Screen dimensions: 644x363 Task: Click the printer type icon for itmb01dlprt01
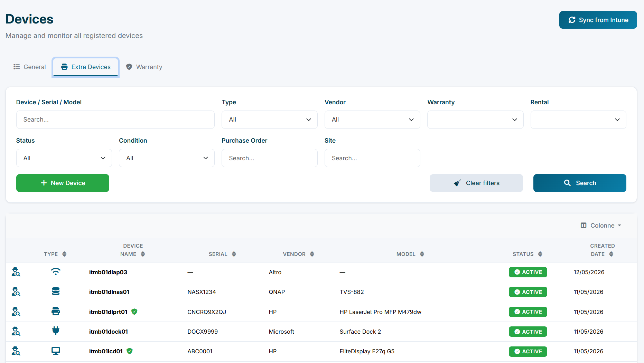(56, 311)
